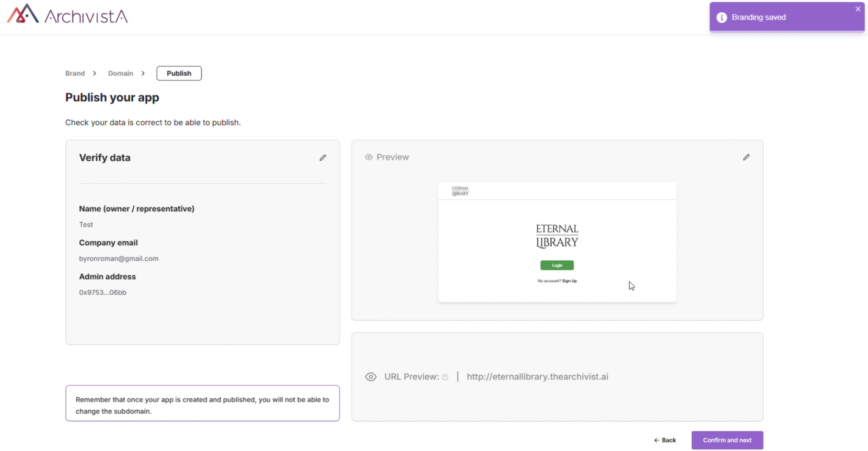The width and height of the screenshot is (868, 451).
Task: Click the Sign Up link in the preview
Action: coord(569,281)
